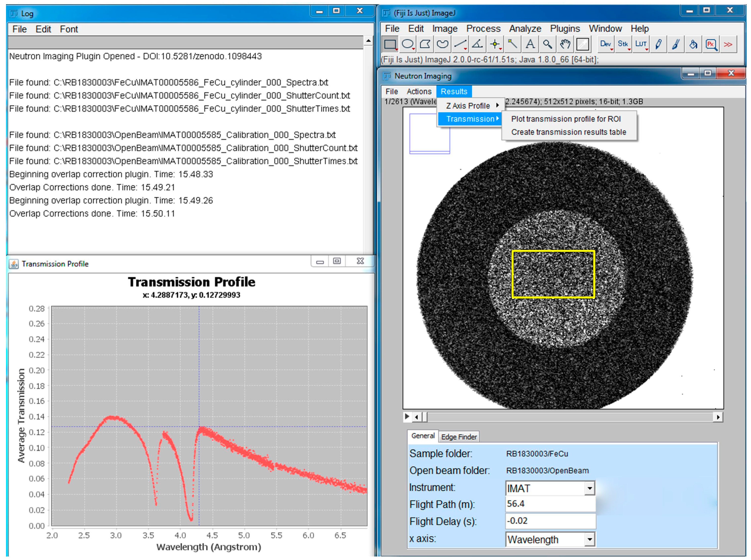Select the Text tool
The image size is (751, 560).
click(530, 44)
